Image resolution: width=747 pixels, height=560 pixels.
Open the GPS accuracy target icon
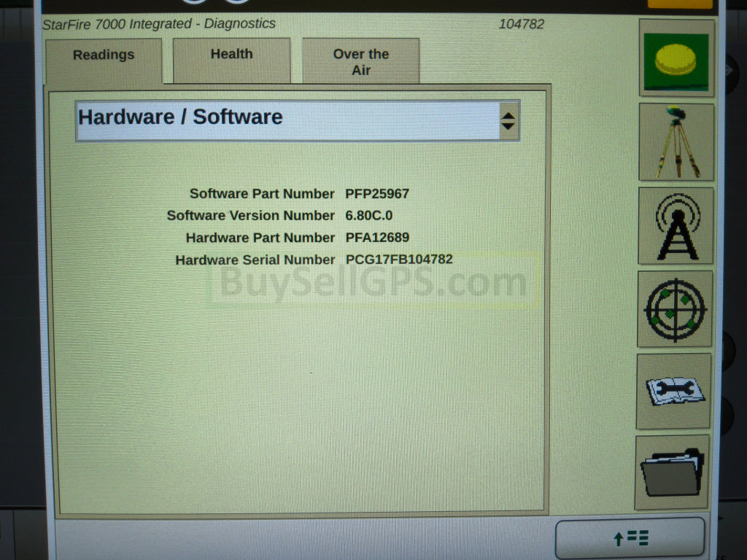pos(675,309)
